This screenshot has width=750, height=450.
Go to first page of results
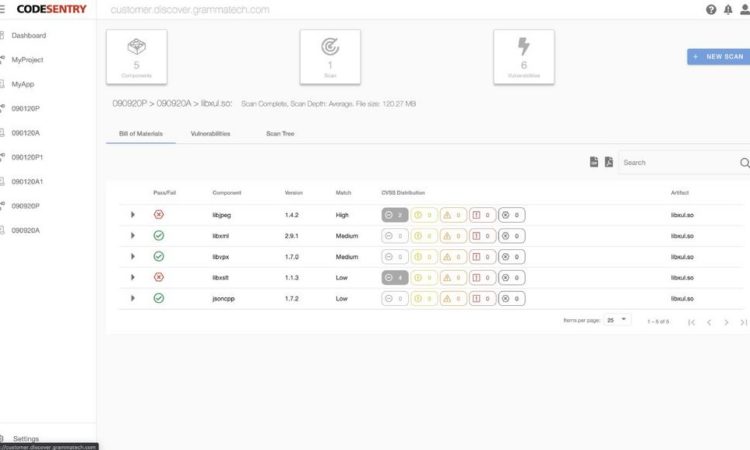(x=691, y=322)
